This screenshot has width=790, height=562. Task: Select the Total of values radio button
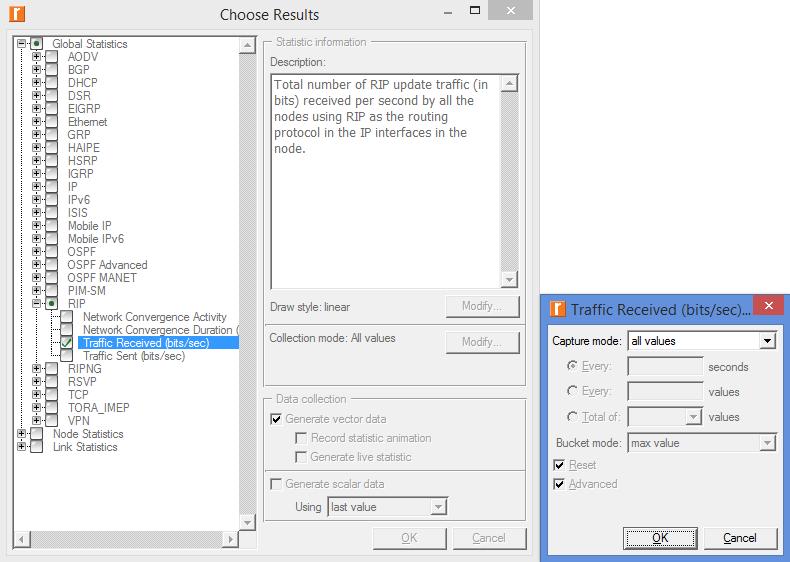572,416
